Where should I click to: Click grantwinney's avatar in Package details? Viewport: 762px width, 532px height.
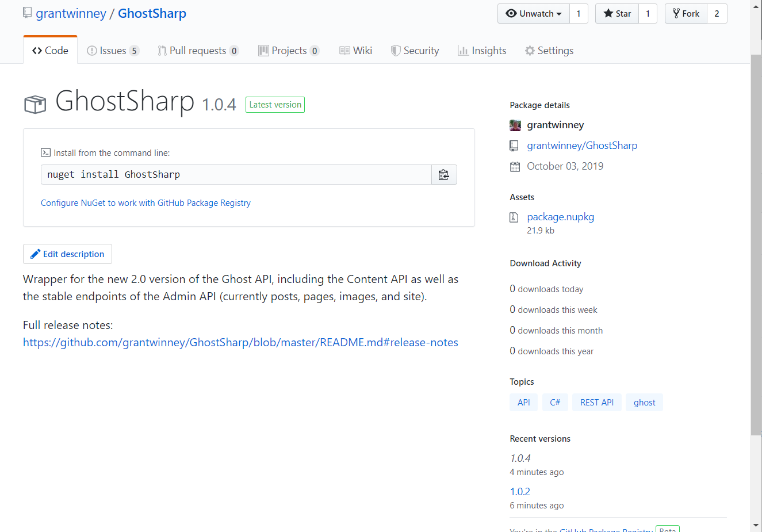515,125
